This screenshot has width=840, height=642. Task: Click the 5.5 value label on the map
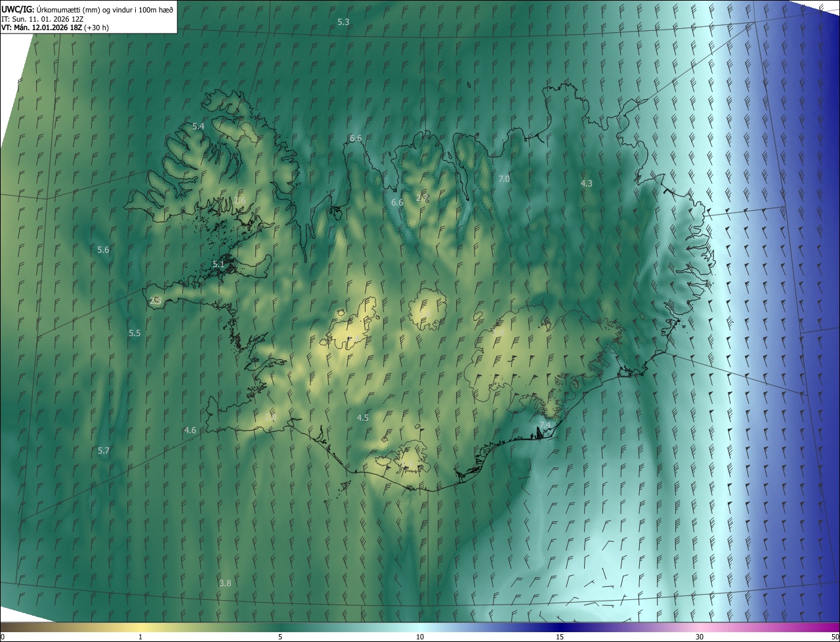(x=135, y=333)
